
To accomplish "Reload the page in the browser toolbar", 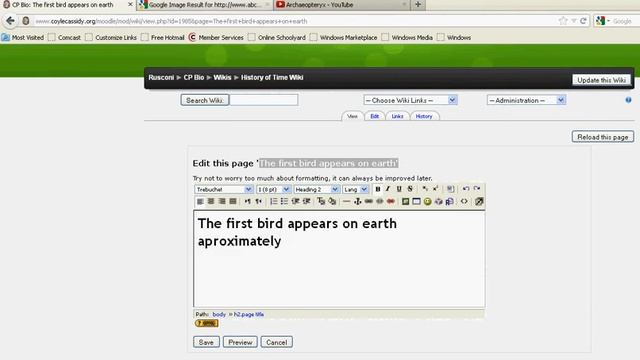I will (x=583, y=21).
